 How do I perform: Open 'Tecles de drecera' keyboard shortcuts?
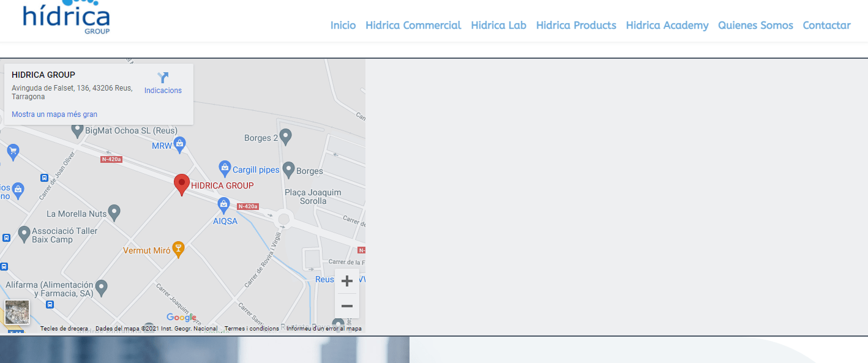coord(64,329)
